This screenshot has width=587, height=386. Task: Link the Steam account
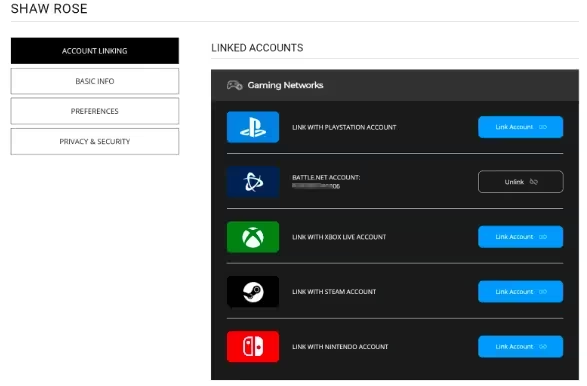pos(520,292)
